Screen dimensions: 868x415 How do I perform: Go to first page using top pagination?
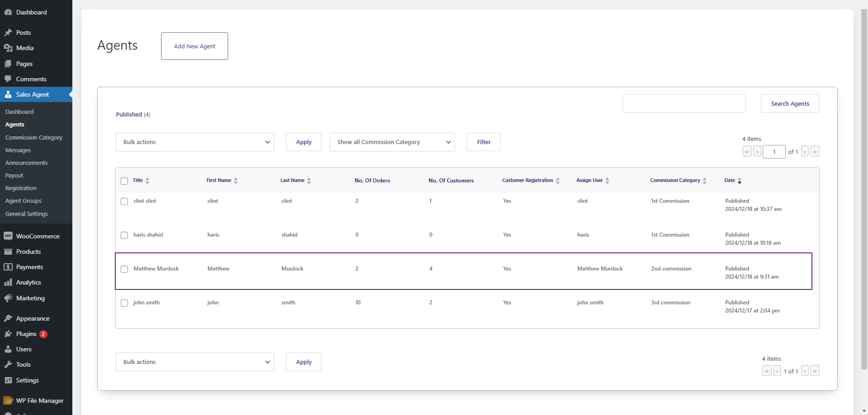coord(747,152)
